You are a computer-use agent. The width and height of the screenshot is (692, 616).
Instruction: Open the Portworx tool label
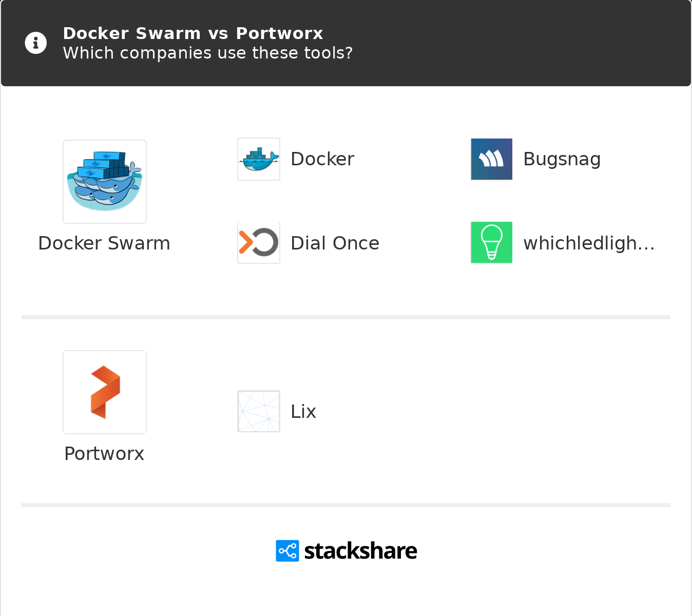pos(104,454)
